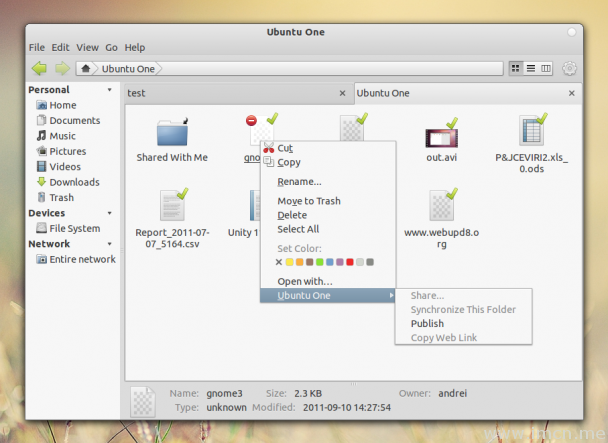608x443 pixels.
Task: Go forward with the right arrow
Action: pyautogui.click(x=62, y=69)
